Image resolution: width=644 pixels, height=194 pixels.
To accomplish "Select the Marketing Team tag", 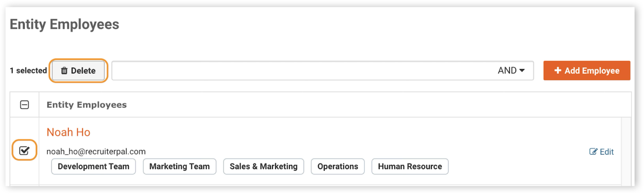I will click(180, 166).
